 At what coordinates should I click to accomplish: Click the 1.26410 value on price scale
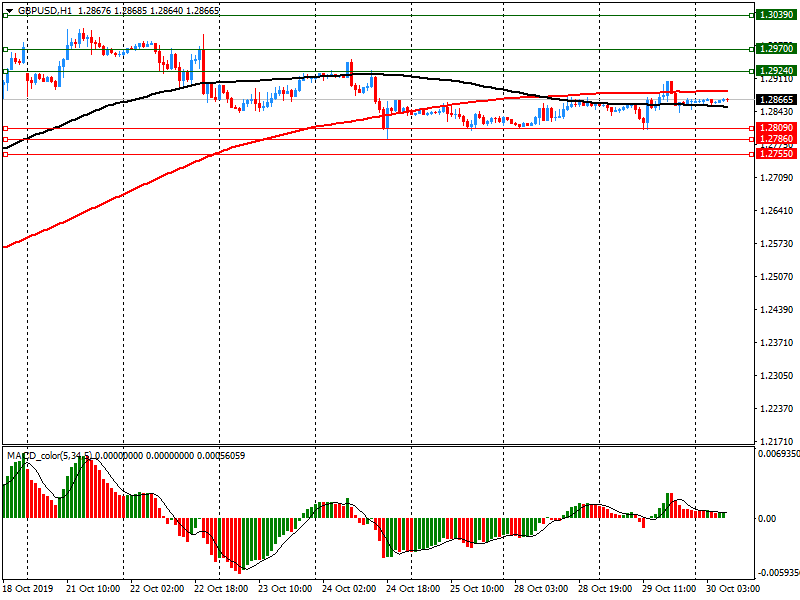pyautogui.click(x=776, y=211)
